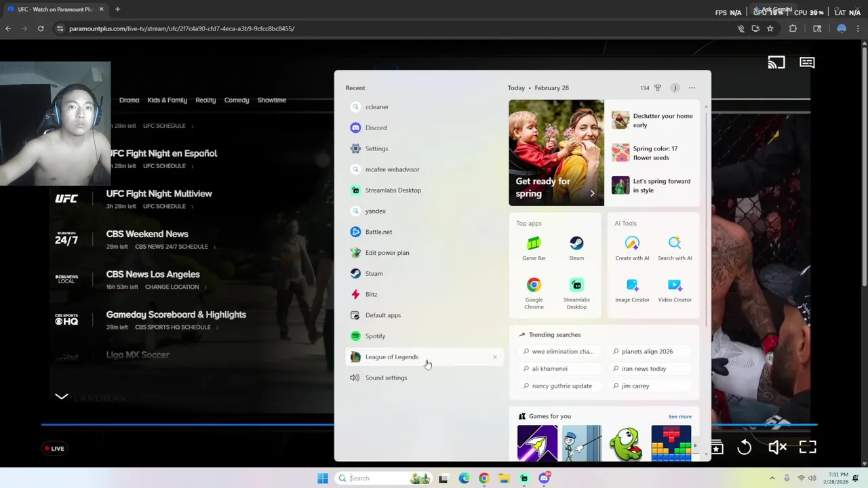This screenshot has width=868, height=488.
Task: Open Settings from the Recent list
Action: 424,148
